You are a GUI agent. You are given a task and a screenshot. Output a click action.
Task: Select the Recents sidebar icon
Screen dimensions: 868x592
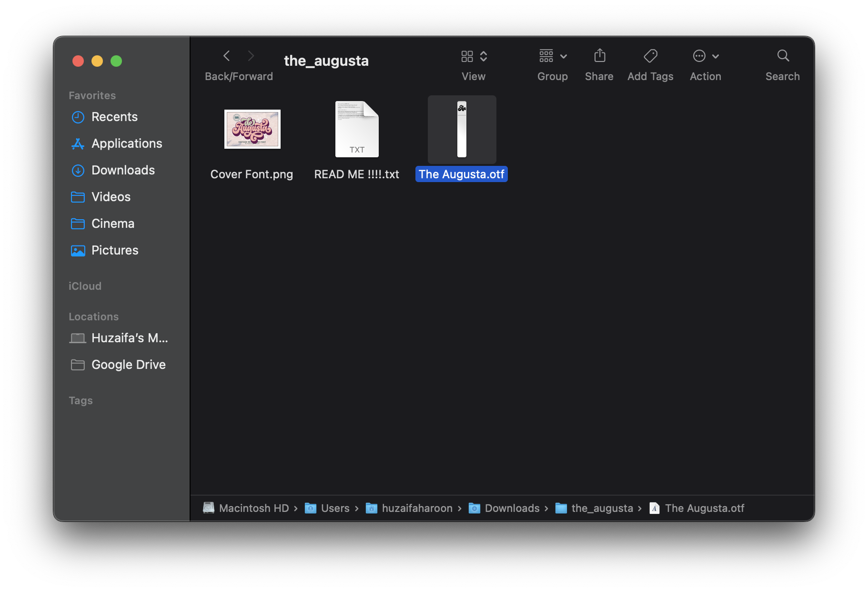click(78, 117)
